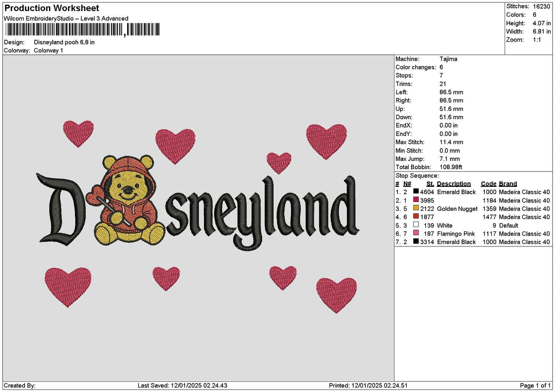This screenshot has width=555, height=392.
Task: Click the EndX value 0.00 in
Action: click(x=449, y=126)
